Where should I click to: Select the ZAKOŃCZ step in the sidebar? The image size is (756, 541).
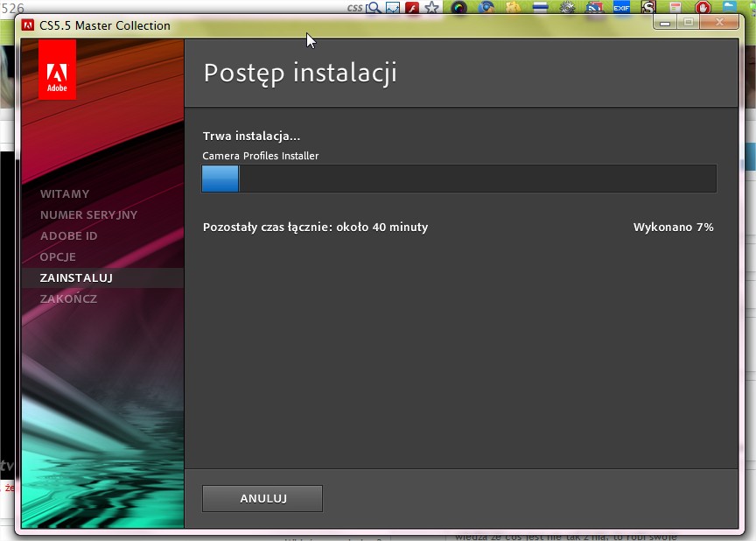click(68, 299)
